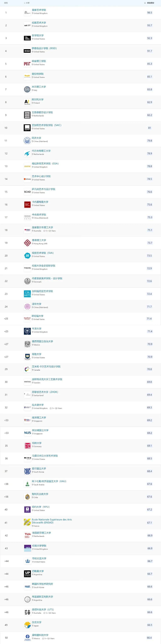Click the RMIT University logo
Image resolution: width=161 pixels, height=644 pixels.
pos(27,229)
